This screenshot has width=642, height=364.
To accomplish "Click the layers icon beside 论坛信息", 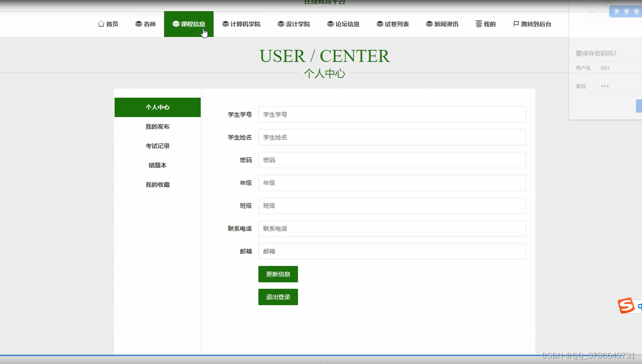I will [x=330, y=24].
